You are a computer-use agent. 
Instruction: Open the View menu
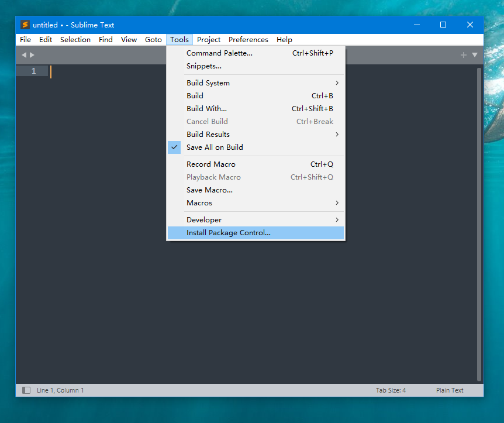pos(129,40)
